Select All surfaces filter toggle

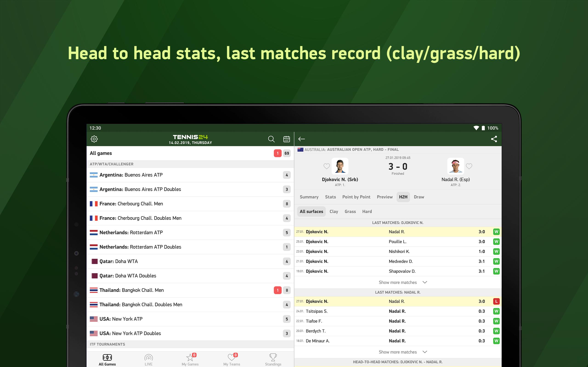[x=311, y=211]
